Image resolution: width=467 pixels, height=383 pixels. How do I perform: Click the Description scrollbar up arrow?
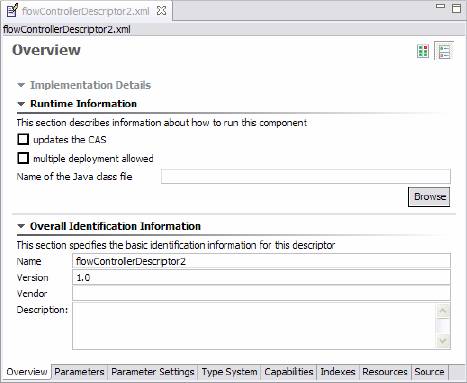click(443, 311)
